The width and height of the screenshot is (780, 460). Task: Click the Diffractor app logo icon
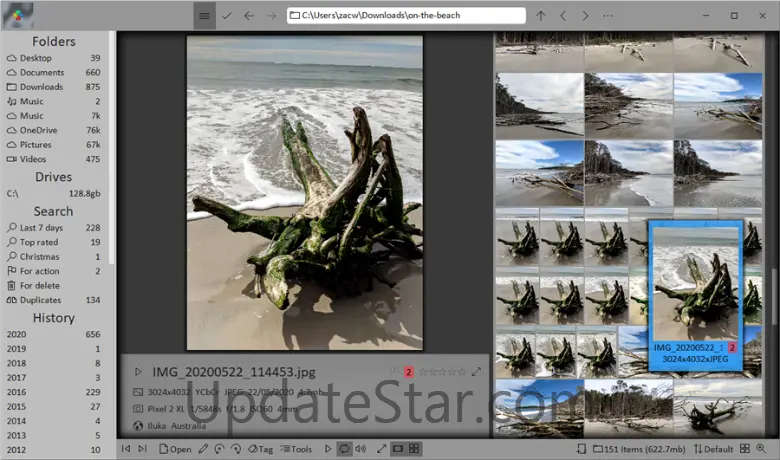tap(17, 15)
